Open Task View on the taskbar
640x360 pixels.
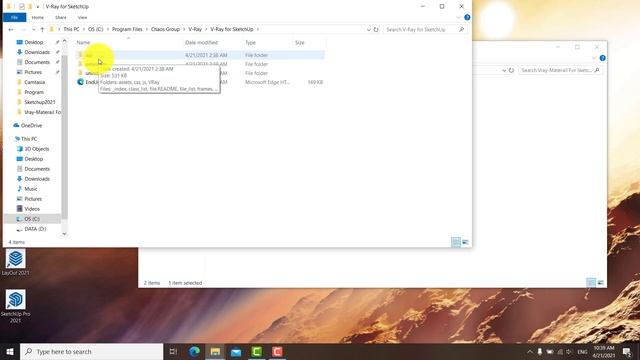click(x=173, y=351)
